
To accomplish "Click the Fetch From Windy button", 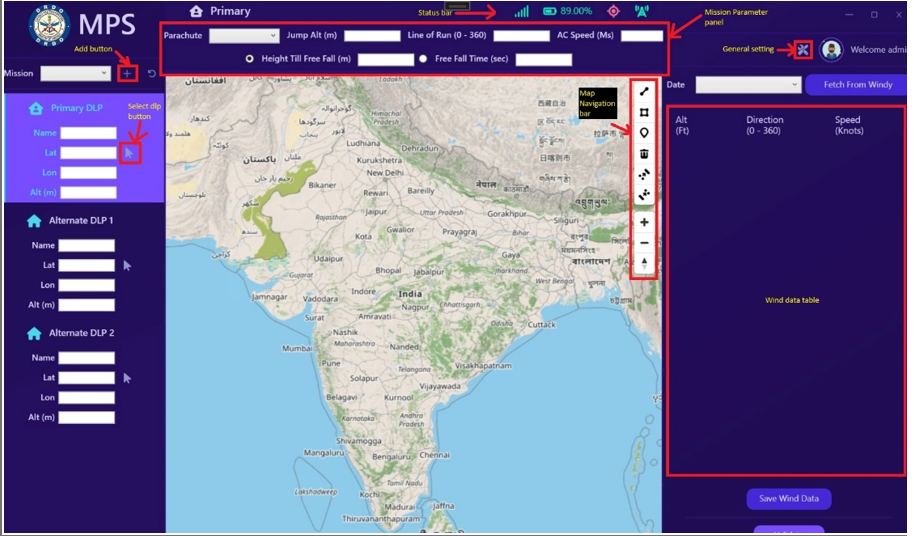I will [x=857, y=85].
